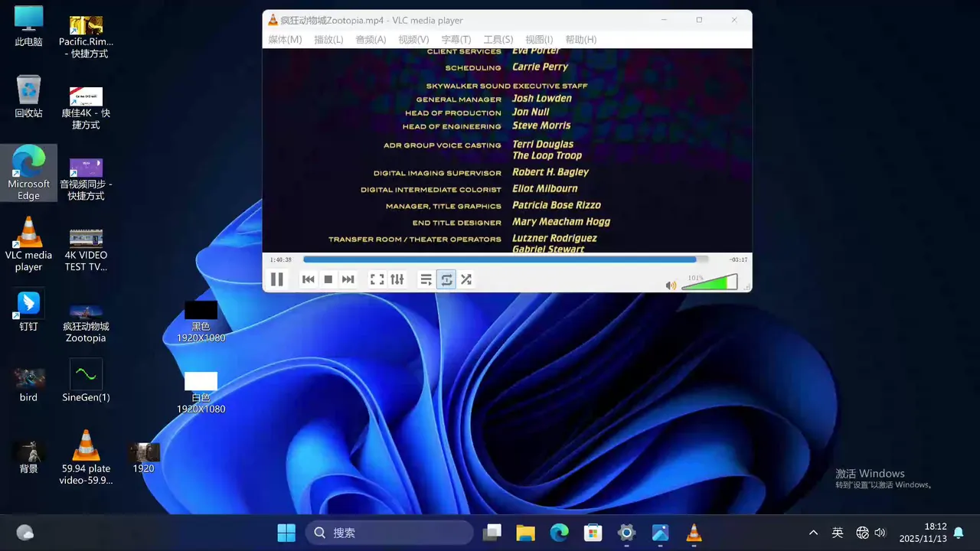Image resolution: width=980 pixels, height=551 pixels.
Task: Open Edge browser from the taskbar
Action: tap(559, 533)
